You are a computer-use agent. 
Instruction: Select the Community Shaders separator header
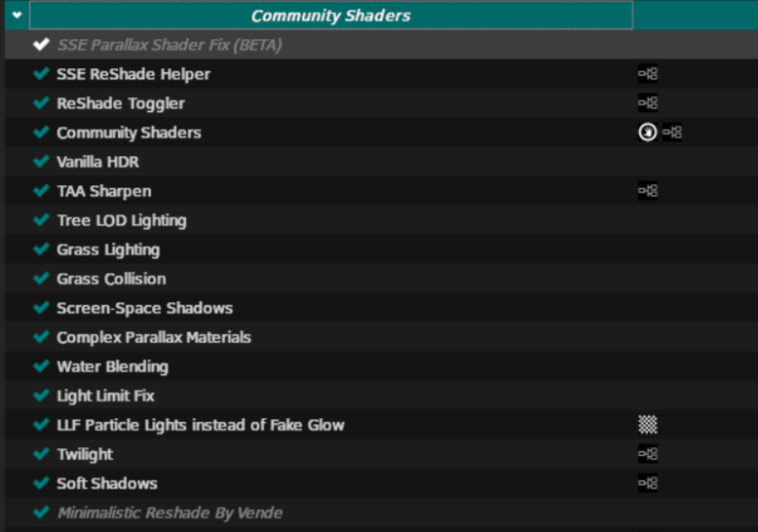331,16
